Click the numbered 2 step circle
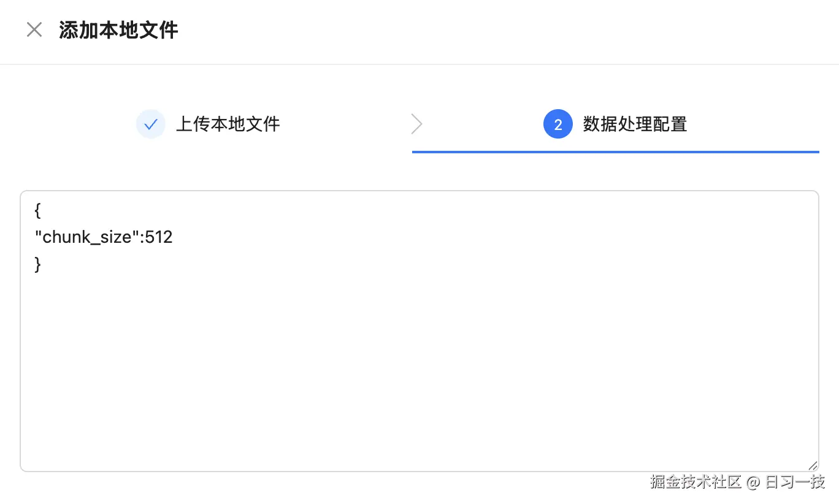 (557, 124)
